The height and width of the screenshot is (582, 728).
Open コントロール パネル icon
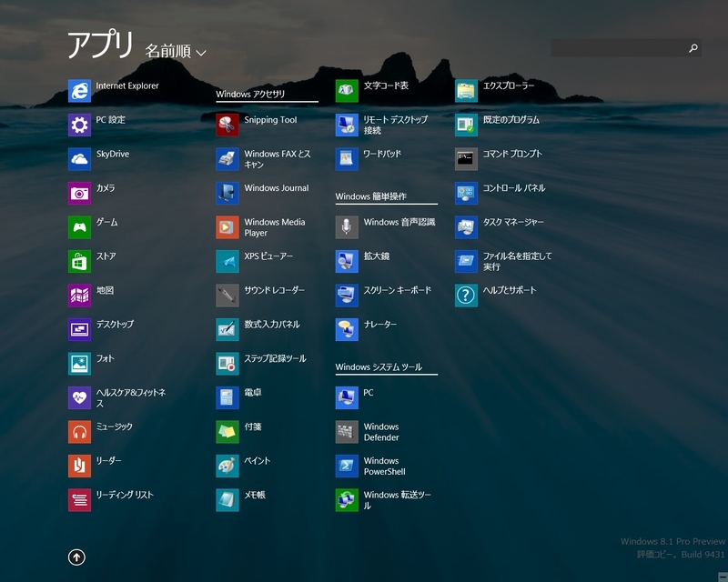pos(466,193)
